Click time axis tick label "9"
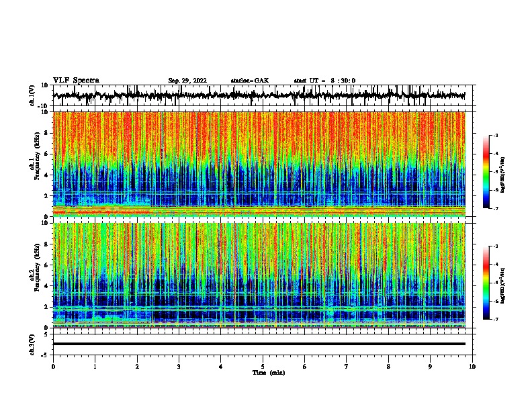This screenshot has height=411, width=532. 430,367
